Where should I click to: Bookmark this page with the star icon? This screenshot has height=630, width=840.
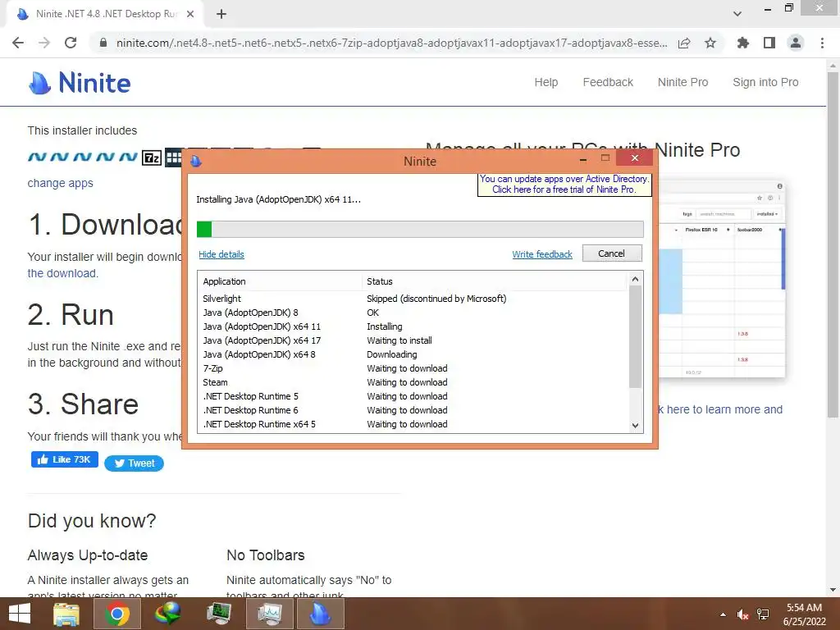[x=710, y=43]
